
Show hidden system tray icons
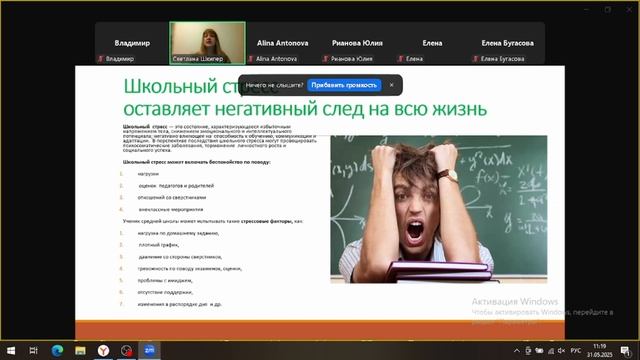517,351
